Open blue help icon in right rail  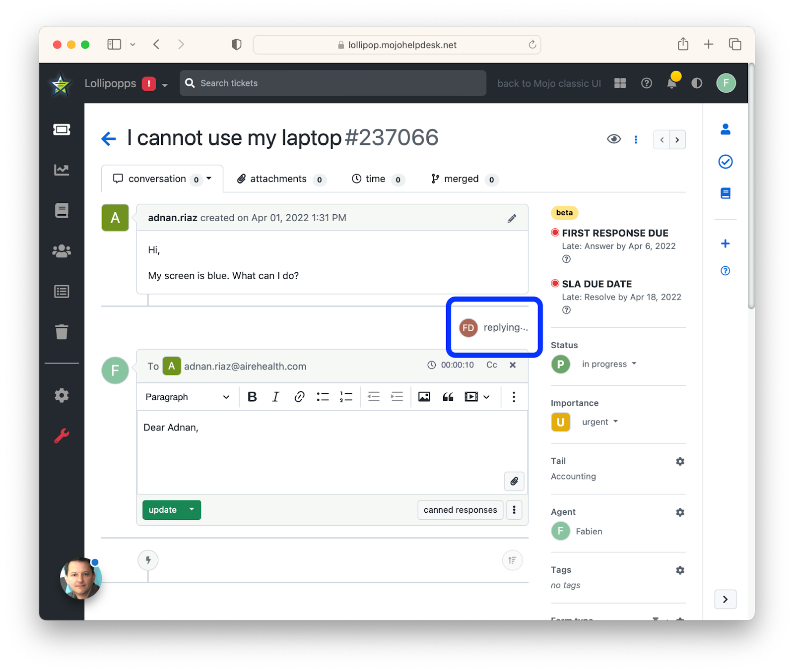[726, 271]
